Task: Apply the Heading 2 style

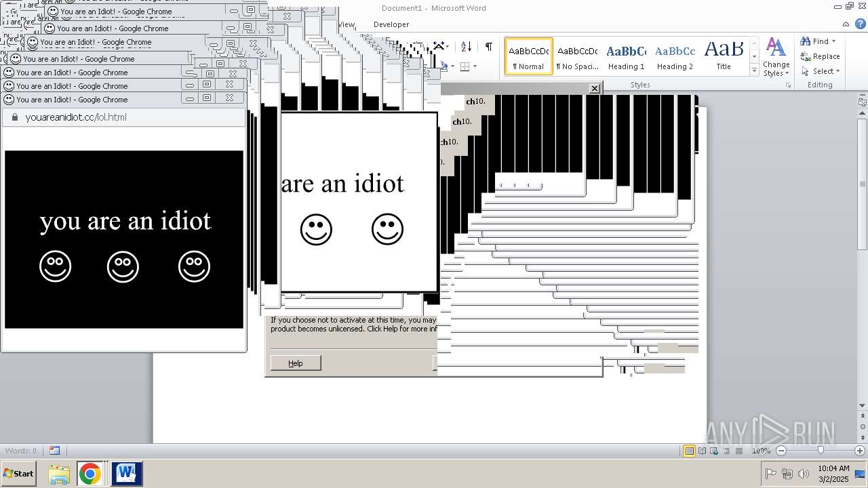Action: tap(675, 56)
